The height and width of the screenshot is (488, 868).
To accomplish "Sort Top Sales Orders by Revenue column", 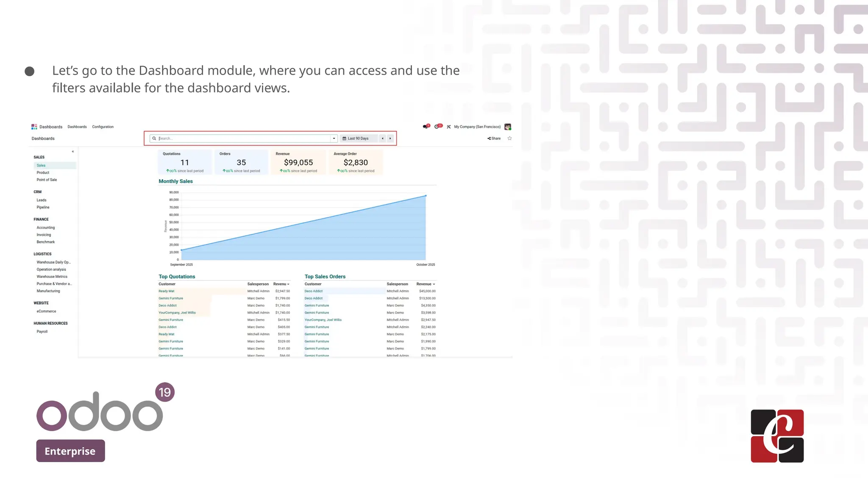I will [x=426, y=284].
